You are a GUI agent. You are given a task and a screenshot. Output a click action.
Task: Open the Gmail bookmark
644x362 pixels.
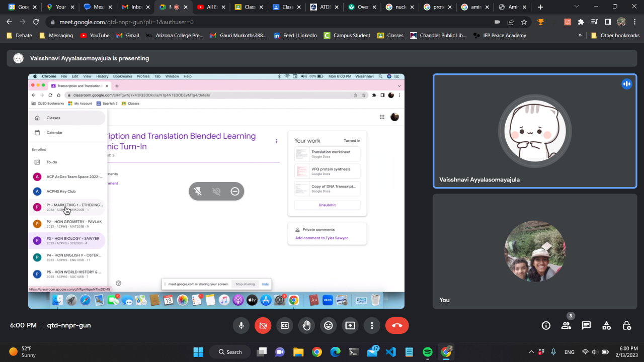pos(128,35)
